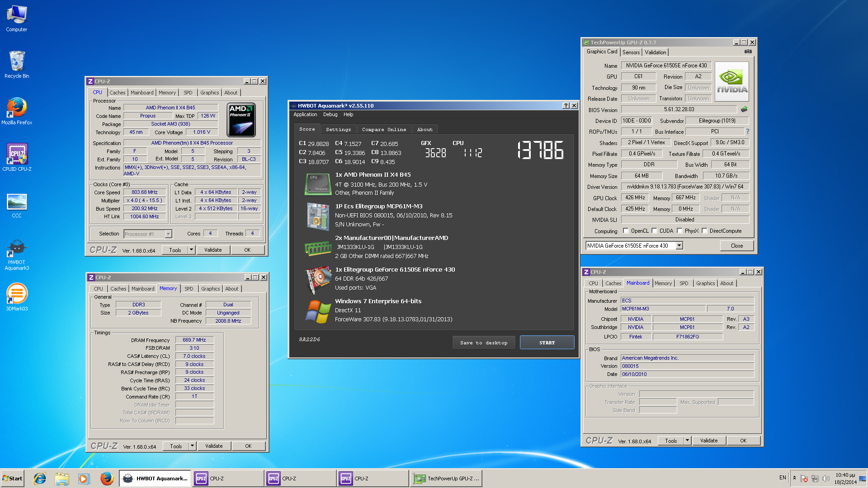The width and height of the screenshot is (868, 488).
Task: Click HWBOT Aquamark taskbar button
Action: (155, 479)
